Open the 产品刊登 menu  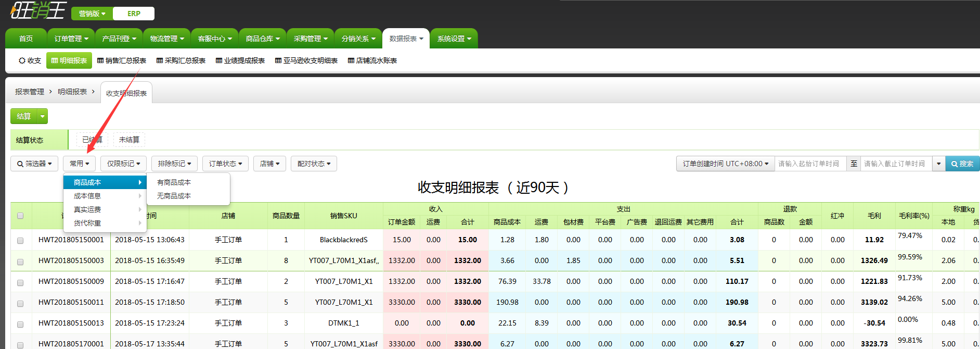[119, 39]
